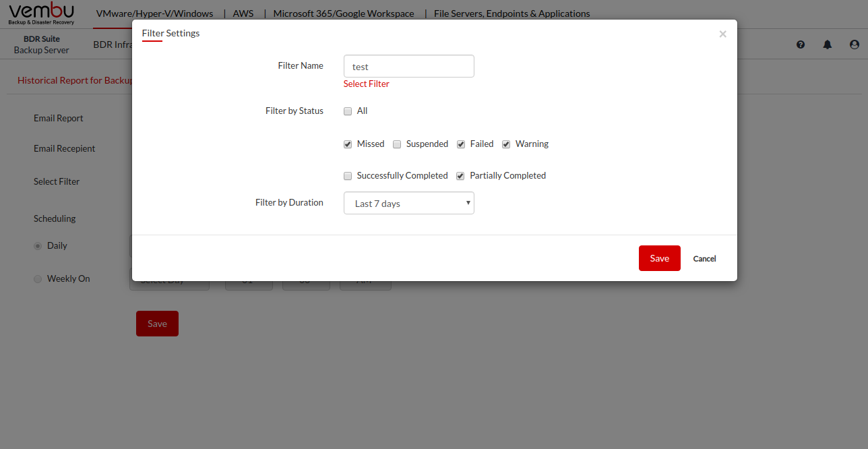Open File Servers, Endpoints & Applications tab
The image size is (868, 449).
pos(511,13)
